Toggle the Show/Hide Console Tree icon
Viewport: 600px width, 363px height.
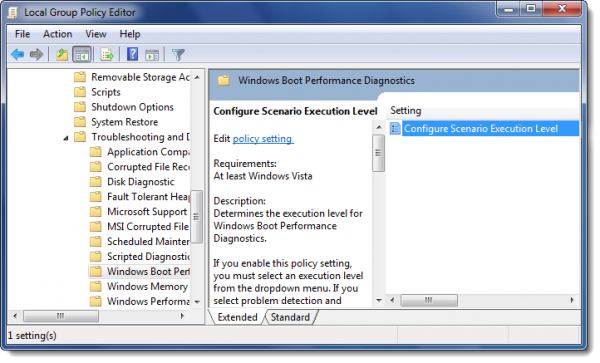tap(82, 55)
